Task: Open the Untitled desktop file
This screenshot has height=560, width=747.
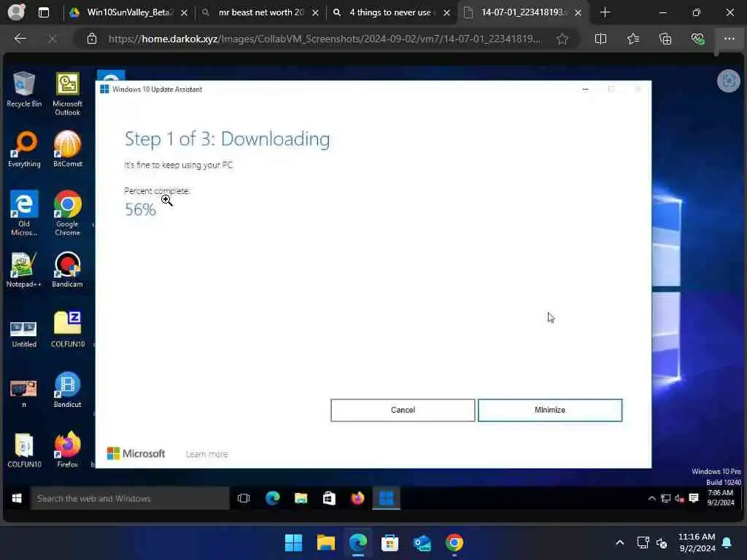Action: click(x=24, y=333)
